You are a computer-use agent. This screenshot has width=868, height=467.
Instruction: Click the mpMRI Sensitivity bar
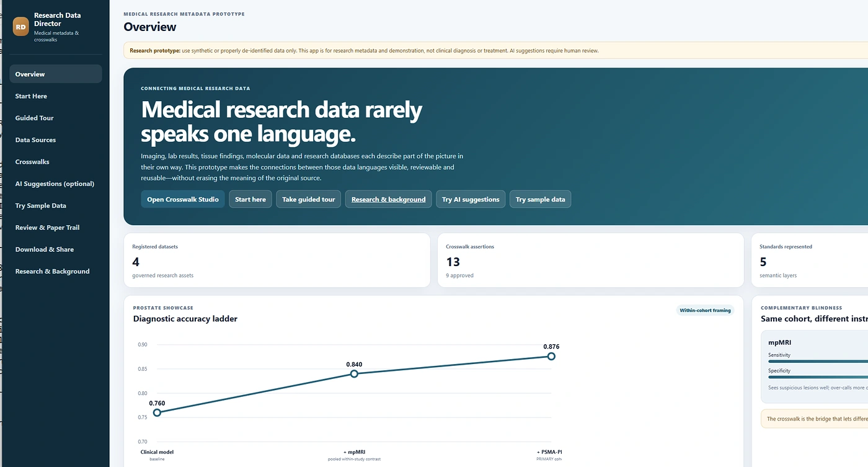818,361
